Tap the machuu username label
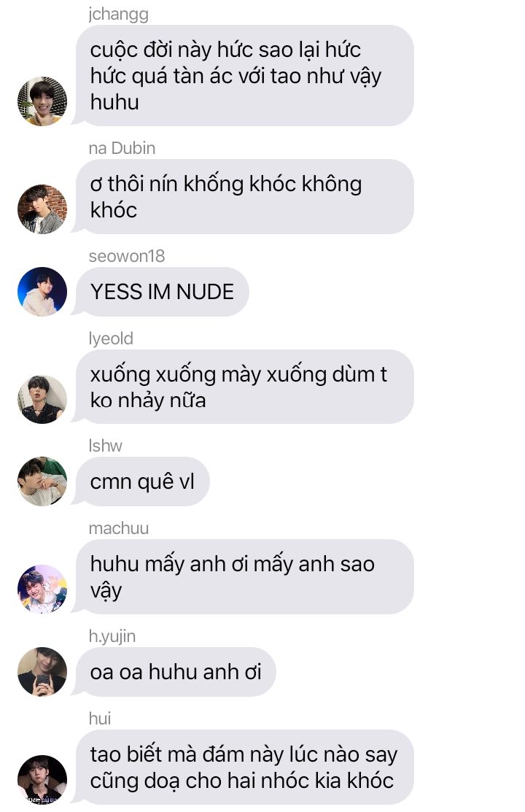 (x=119, y=528)
